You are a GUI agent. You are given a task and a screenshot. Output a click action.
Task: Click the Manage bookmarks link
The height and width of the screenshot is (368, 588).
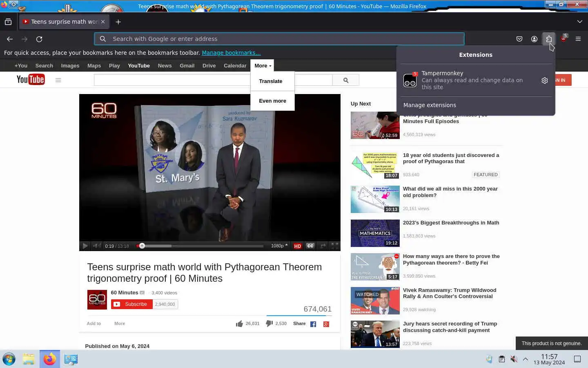point(231,53)
